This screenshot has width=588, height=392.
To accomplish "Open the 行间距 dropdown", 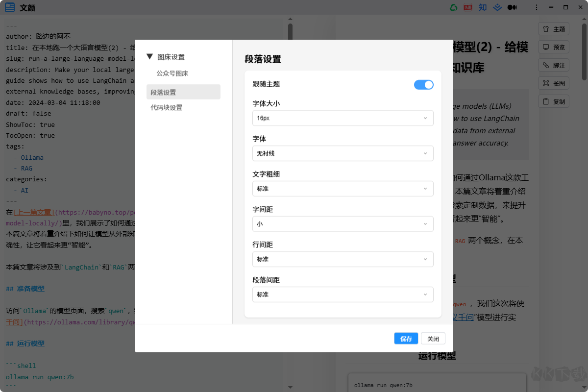I will (x=343, y=259).
